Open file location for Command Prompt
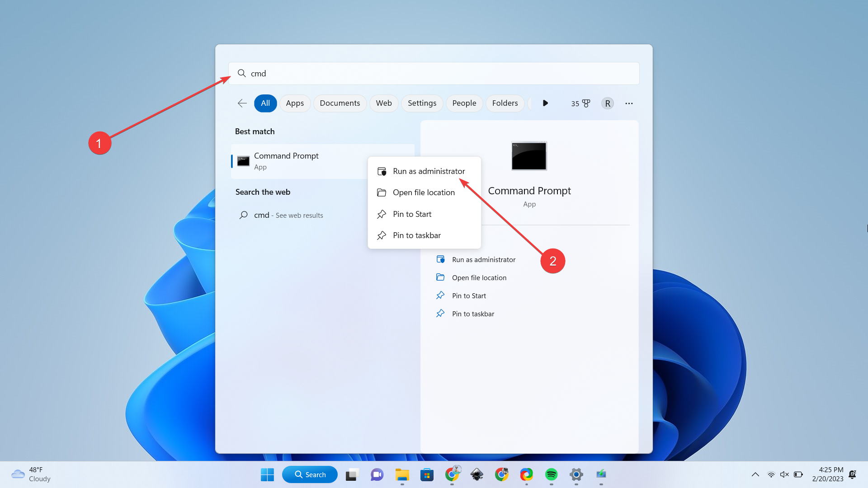 pyautogui.click(x=423, y=192)
